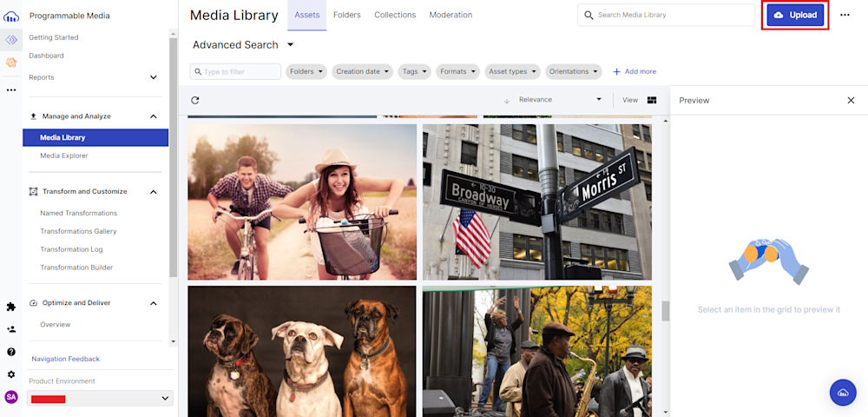
Task: Click the sort direction arrow
Action: pos(507,100)
